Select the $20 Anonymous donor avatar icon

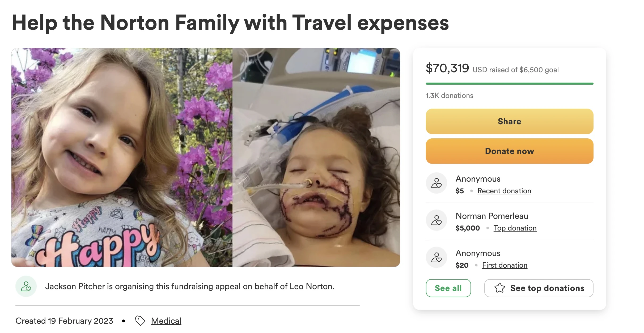pos(436,258)
